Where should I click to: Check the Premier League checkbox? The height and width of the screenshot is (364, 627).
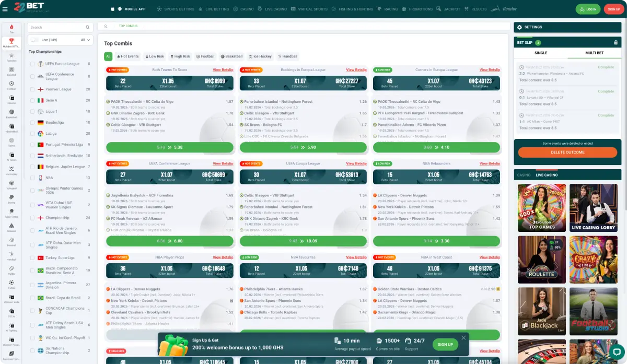(32, 89)
